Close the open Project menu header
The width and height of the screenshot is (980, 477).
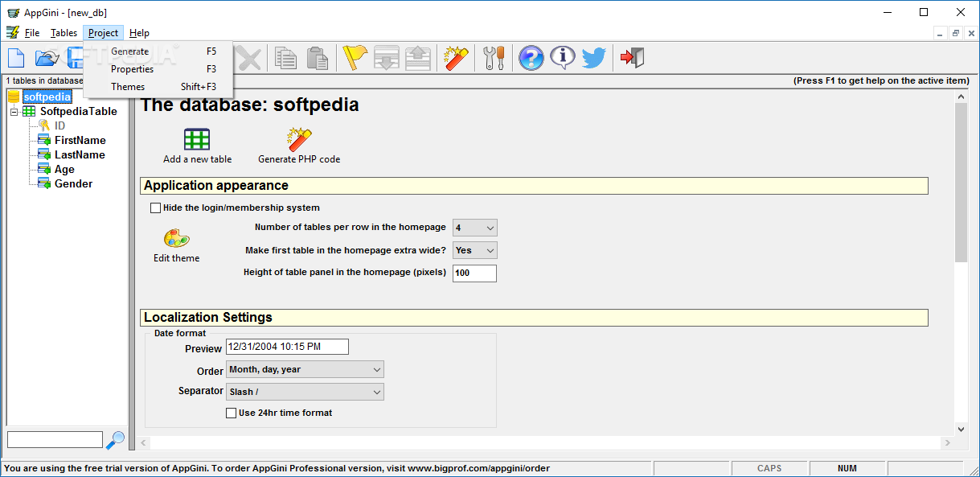pos(103,33)
